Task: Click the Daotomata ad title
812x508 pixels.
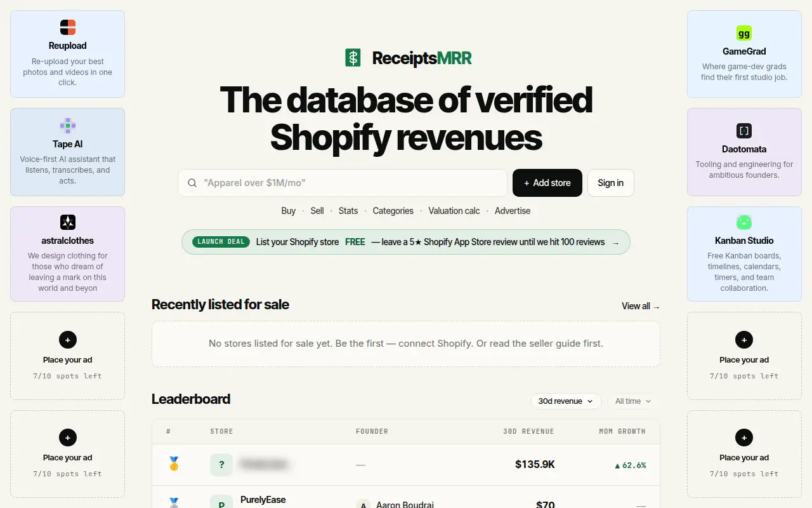Action: click(x=744, y=149)
